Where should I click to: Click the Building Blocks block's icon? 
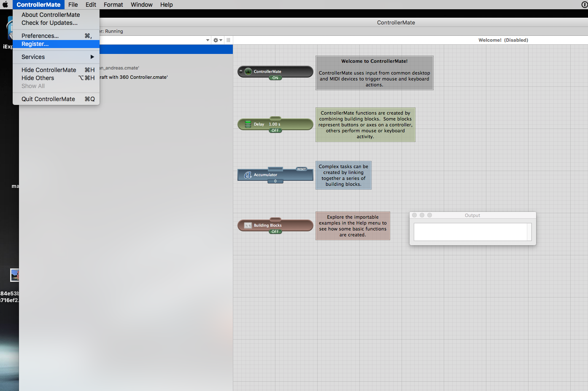[248, 225]
